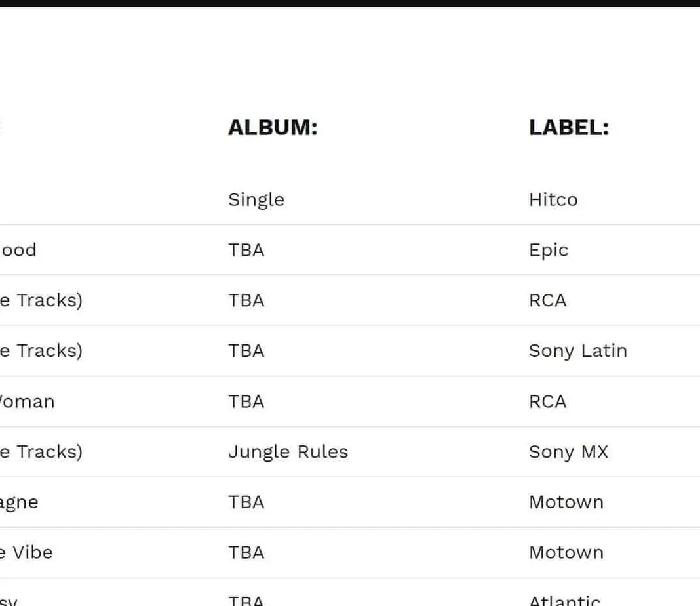Click the track title ending in 'agne'

[18, 502]
